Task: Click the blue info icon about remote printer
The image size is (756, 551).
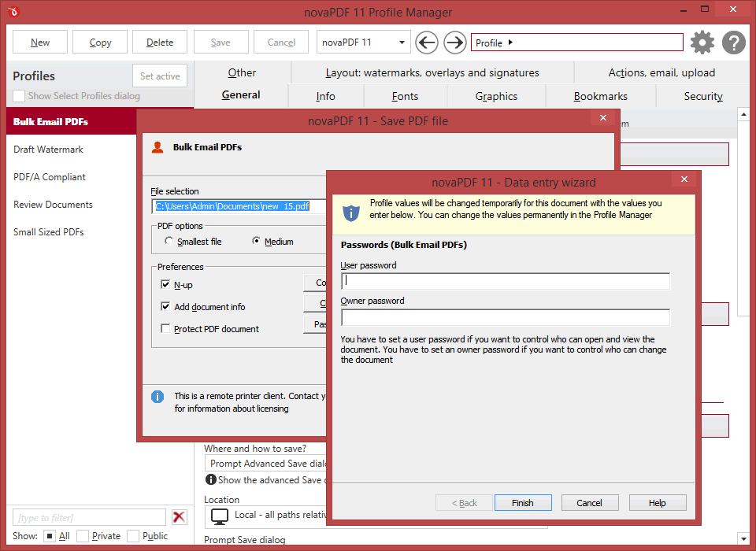Action: [x=157, y=396]
